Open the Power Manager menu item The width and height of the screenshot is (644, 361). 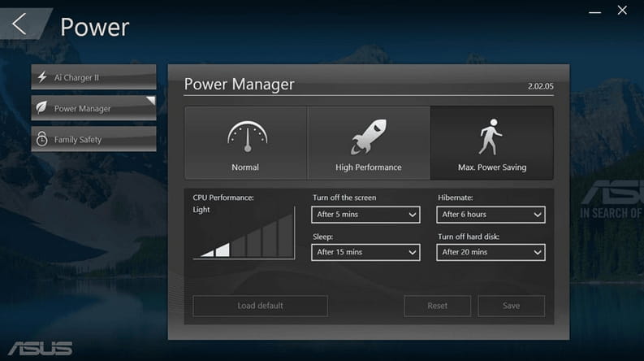(x=93, y=108)
